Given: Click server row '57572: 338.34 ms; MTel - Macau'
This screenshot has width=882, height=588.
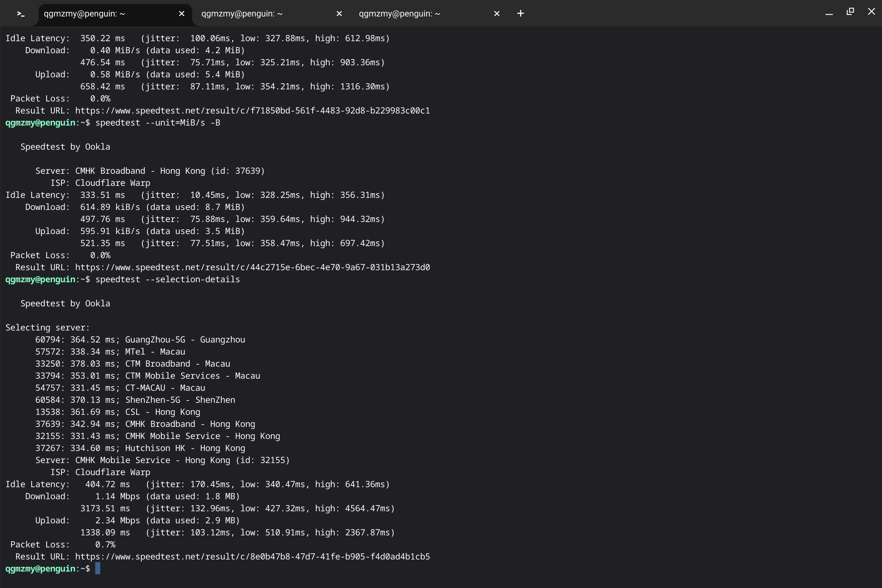Looking at the screenshot, I should click(x=110, y=352).
